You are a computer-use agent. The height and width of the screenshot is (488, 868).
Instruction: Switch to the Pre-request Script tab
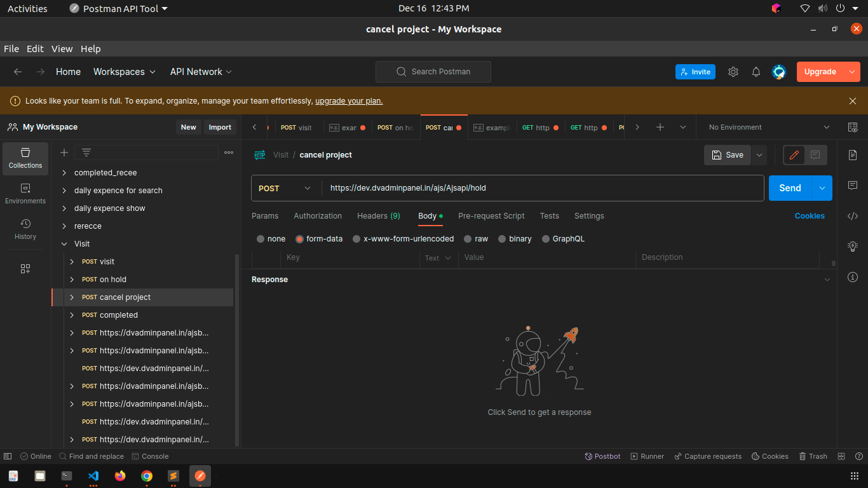(x=491, y=216)
